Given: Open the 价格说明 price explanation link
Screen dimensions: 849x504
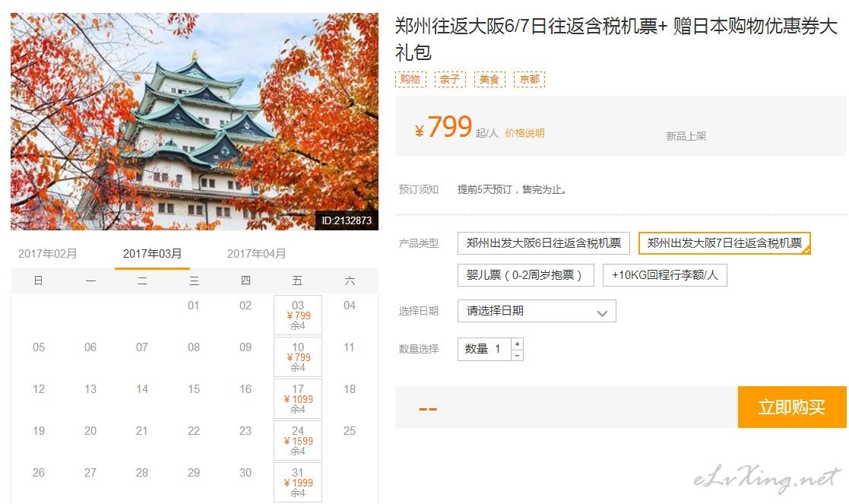Looking at the screenshot, I should click(x=524, y=133).
